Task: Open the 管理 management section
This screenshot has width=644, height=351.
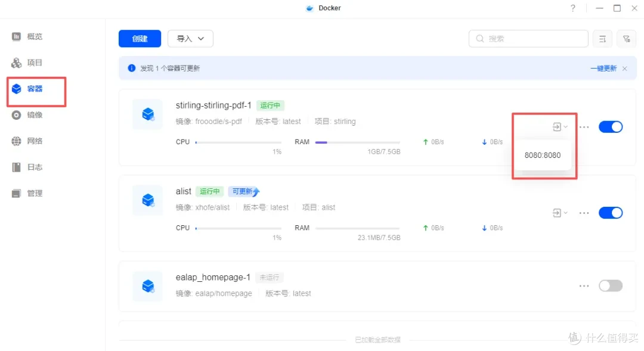Action: click(27, 193)
